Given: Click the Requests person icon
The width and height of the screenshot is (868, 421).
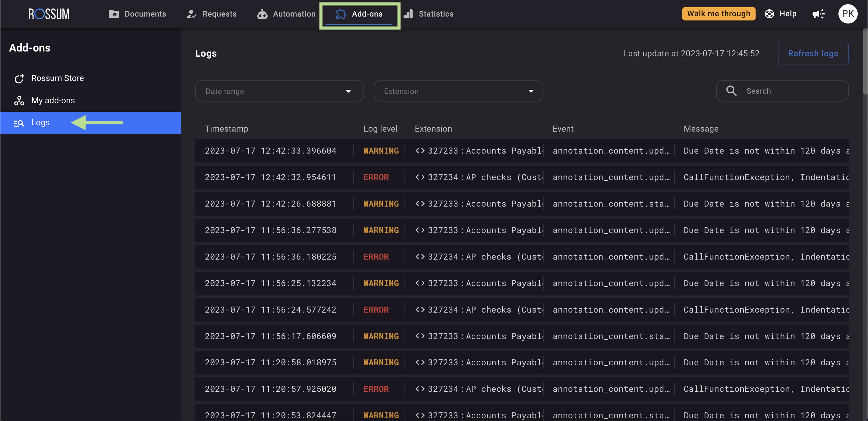Looking at the screenshot, I should pos(192,14).
